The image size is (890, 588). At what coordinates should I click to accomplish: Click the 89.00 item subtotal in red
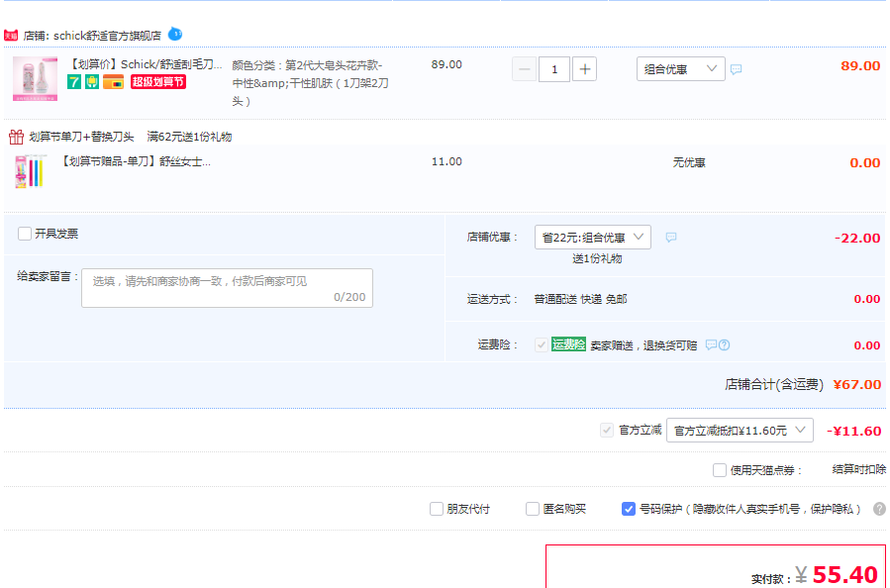860,66
